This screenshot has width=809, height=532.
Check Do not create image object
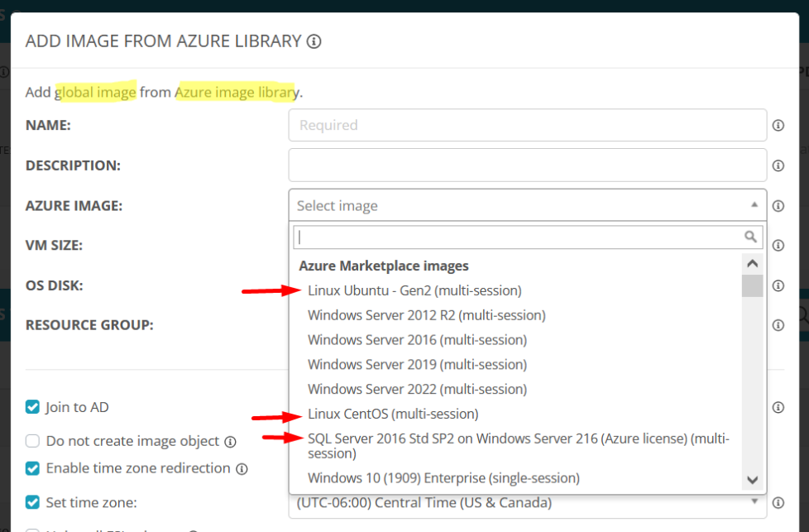tap(32, 442)
